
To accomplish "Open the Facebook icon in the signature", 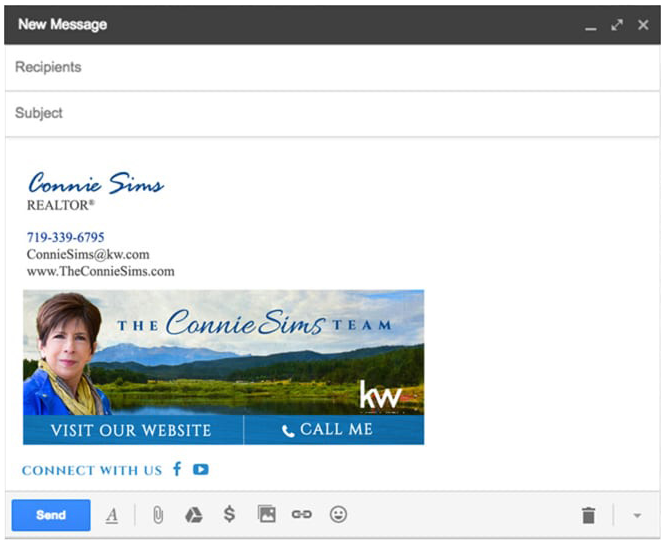I will click(177, 469).
